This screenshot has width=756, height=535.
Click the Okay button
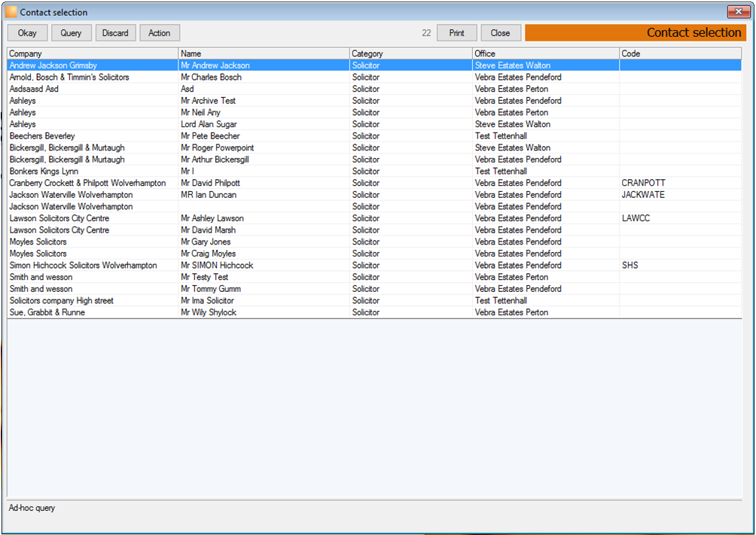[x=27, y=33]
